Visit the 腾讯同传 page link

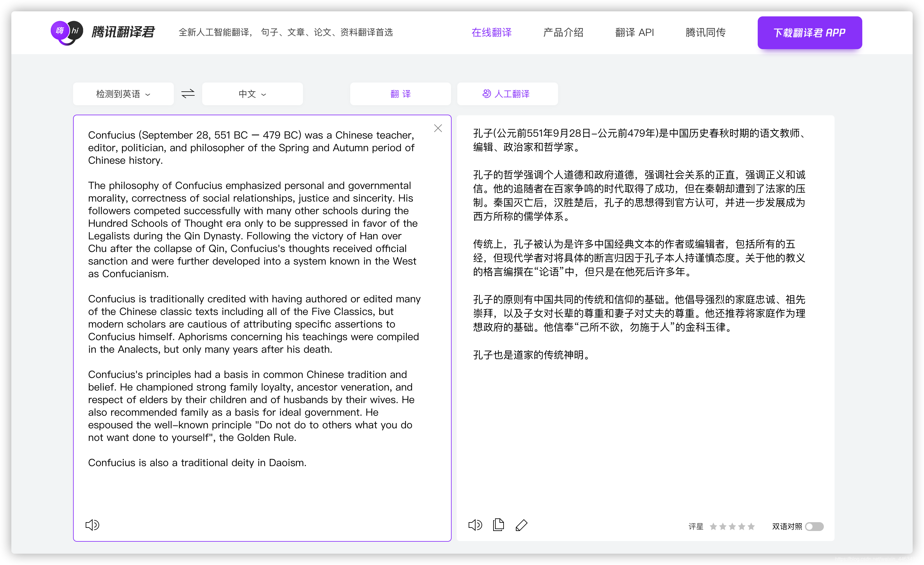705,32
